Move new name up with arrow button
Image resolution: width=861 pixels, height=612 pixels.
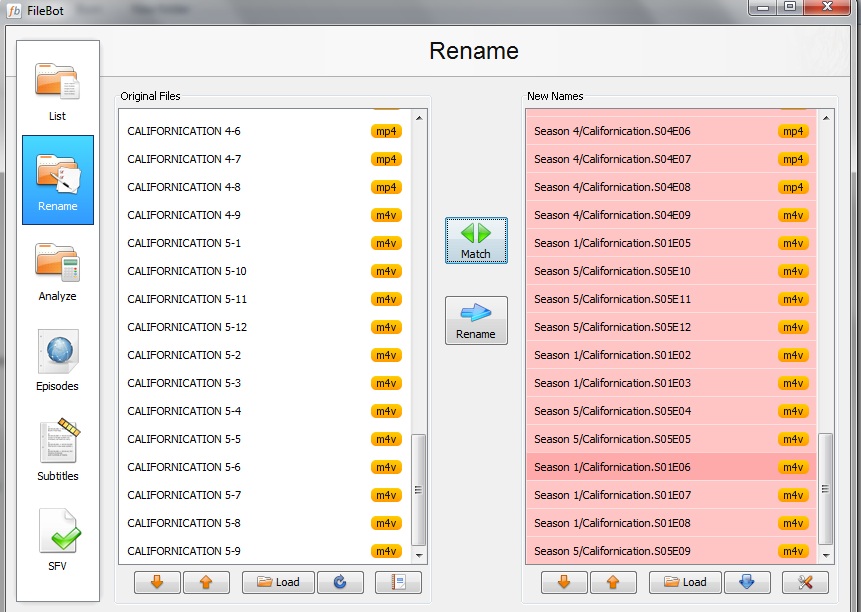coord(613,582)
